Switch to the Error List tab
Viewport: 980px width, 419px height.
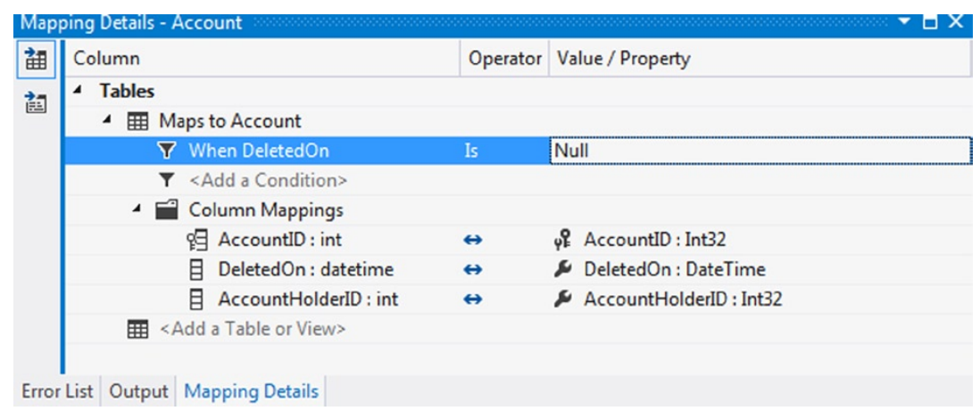point(57,391)
